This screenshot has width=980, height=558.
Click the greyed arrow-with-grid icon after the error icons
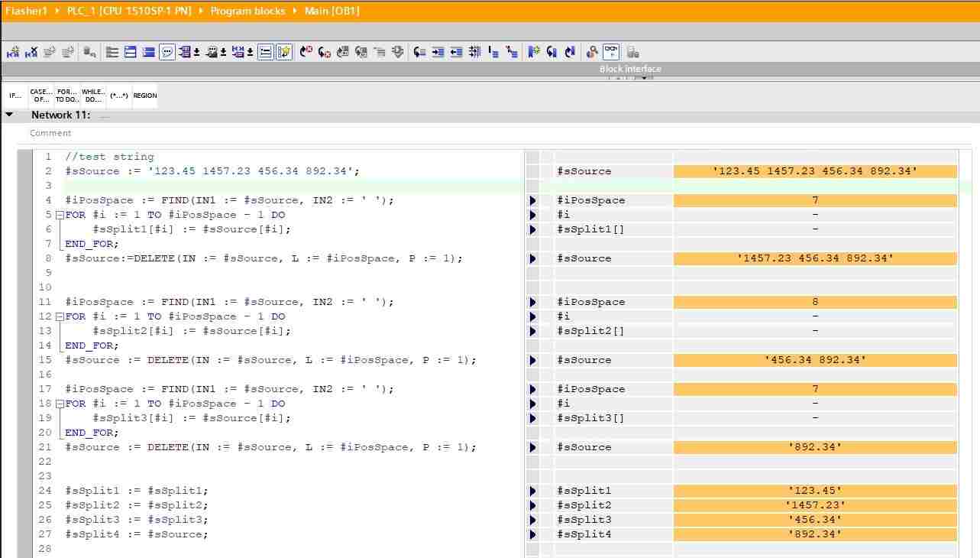click(343, 52)
